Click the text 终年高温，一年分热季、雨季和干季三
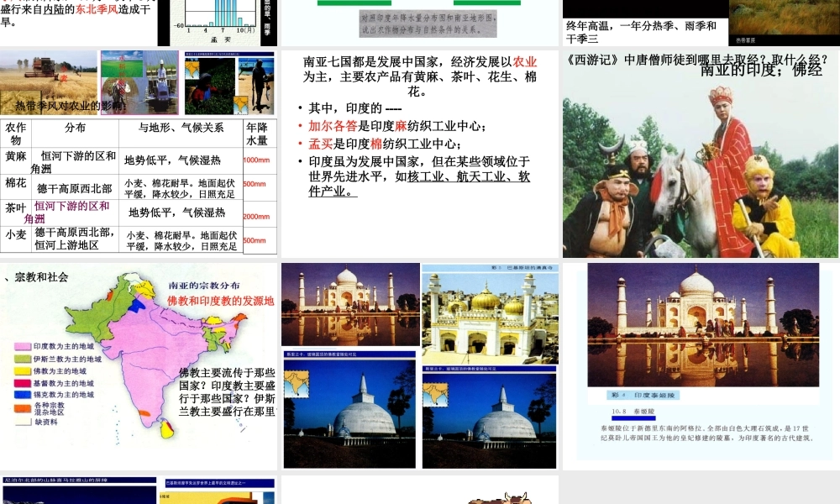This screenshot has width=840, height=504. point(641,32)
